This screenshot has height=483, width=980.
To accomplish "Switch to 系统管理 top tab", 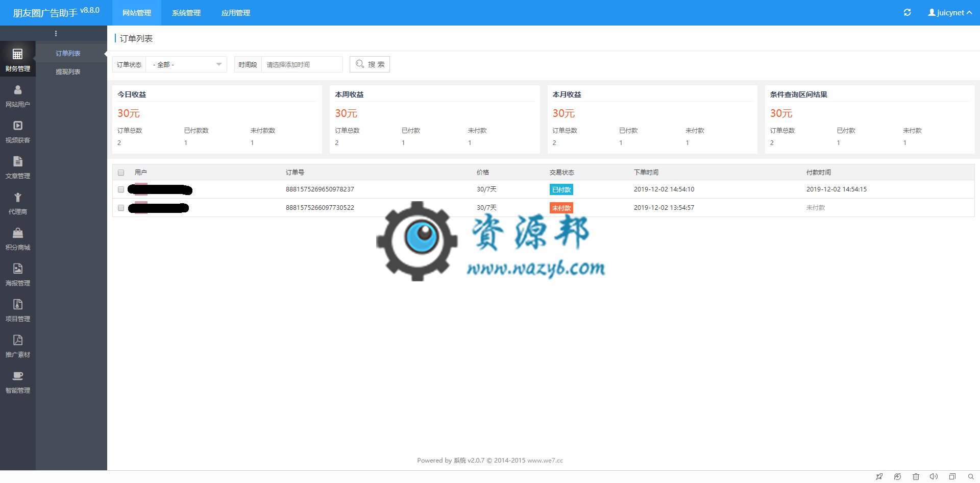I will 186,13.
